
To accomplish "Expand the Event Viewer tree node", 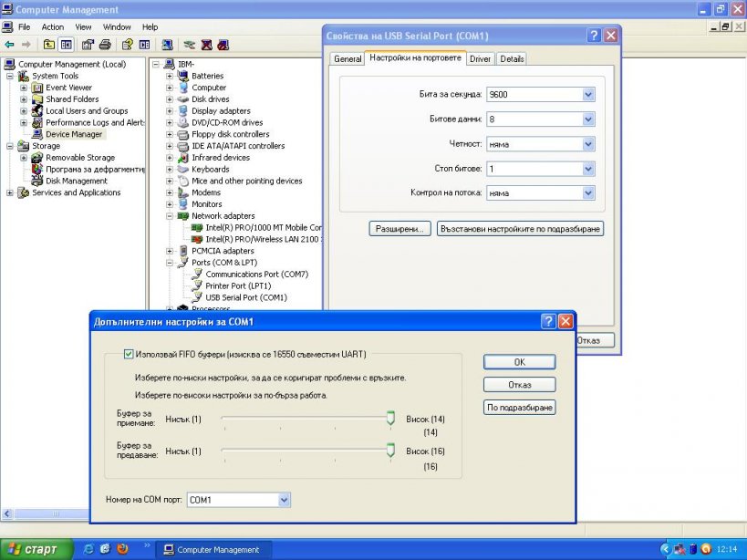I will coord(24,88).
